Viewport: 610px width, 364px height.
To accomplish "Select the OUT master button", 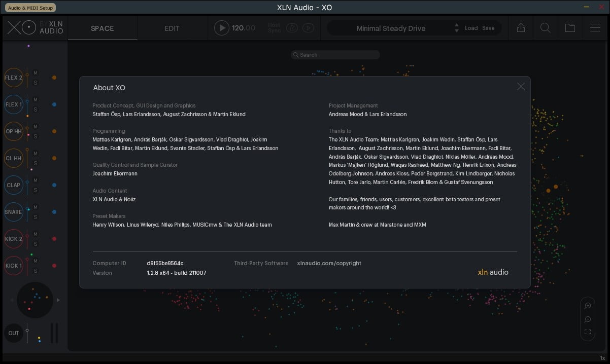I will point(14,333).
